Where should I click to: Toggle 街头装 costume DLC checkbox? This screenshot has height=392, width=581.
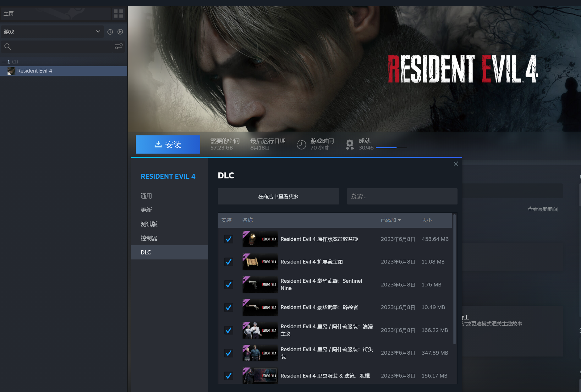(229, 353)
